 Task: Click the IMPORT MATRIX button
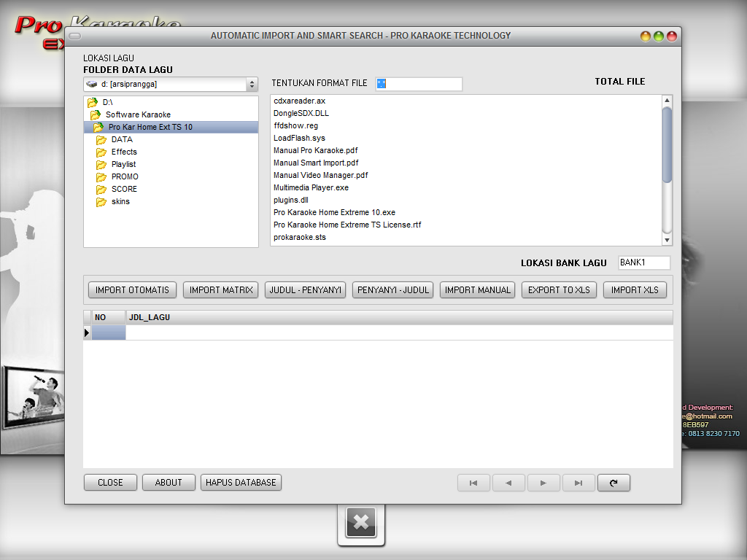pos(221,290)
